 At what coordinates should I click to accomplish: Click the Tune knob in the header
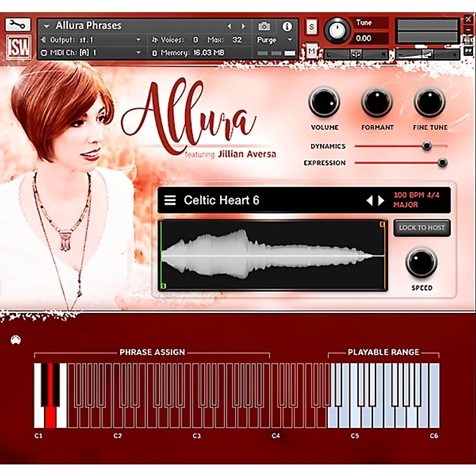coord(337,31)
